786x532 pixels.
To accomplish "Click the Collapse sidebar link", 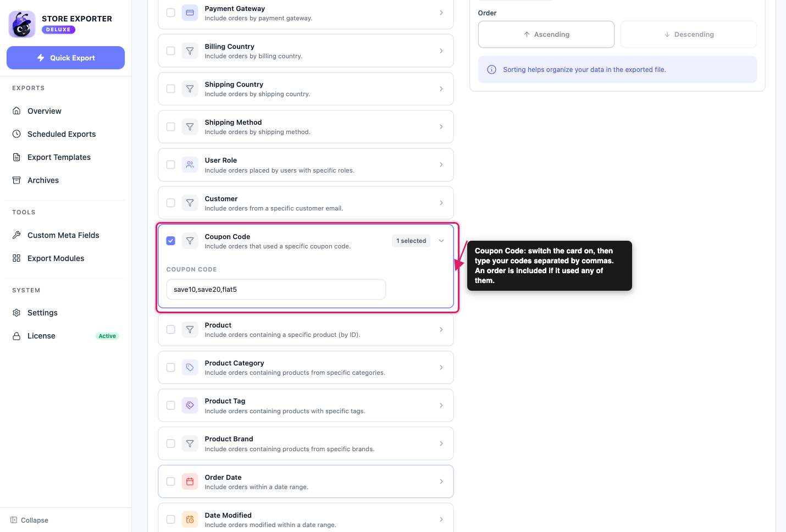I will [29, 520].
